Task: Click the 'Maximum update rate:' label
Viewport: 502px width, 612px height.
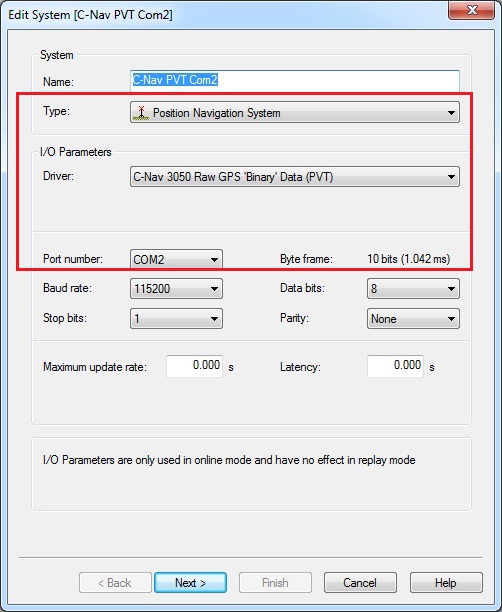Action: tap(95, 367)
